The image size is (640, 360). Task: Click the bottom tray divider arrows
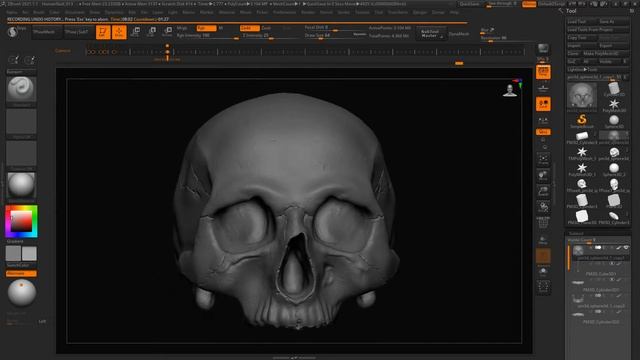pos(294,358)
